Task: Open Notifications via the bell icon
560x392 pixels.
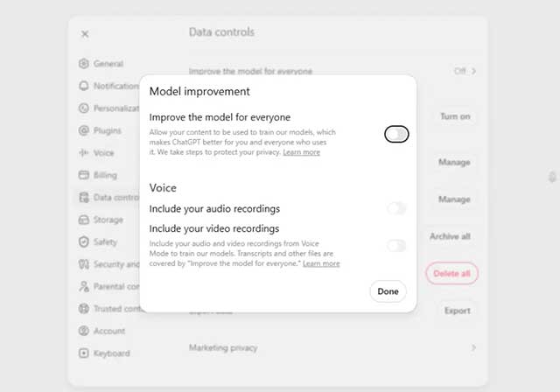Action: click(84, 86)
